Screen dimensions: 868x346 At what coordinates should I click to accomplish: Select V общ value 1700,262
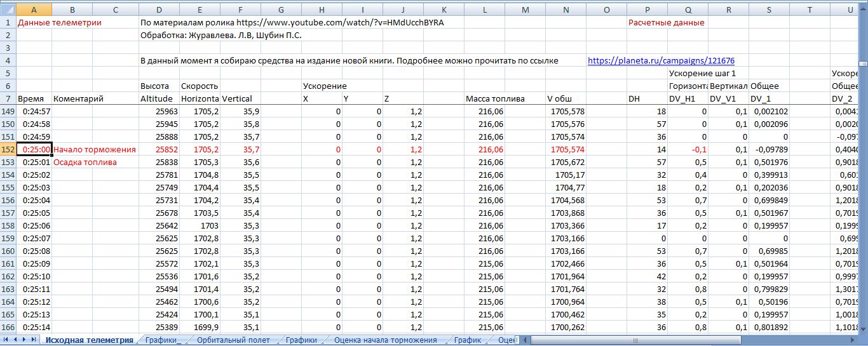click(566, 327)
